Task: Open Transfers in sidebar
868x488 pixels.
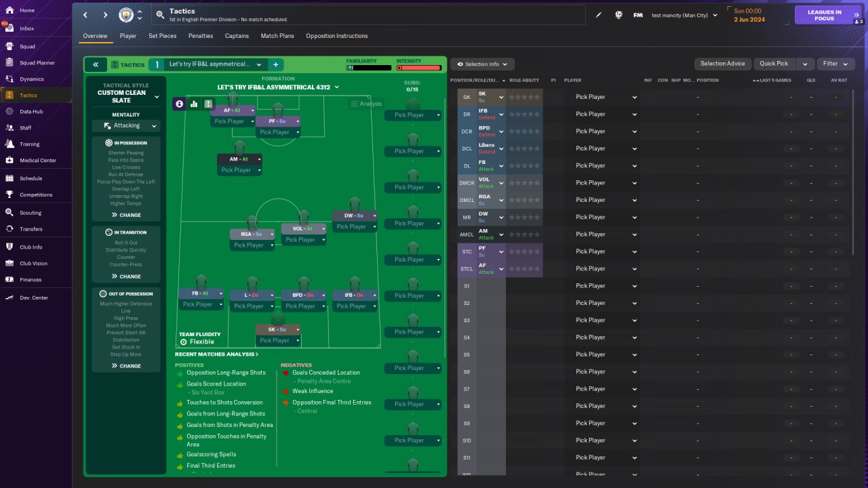Action: click(31, 229)
